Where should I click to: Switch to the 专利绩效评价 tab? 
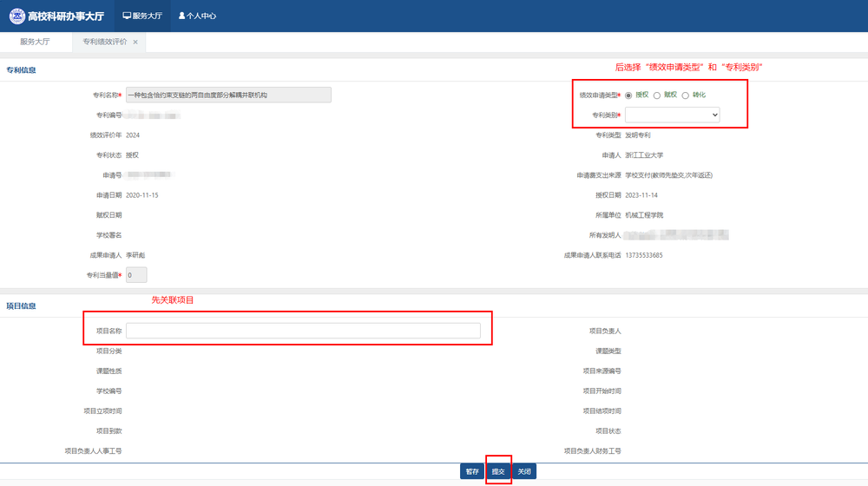tap(104, 42)
